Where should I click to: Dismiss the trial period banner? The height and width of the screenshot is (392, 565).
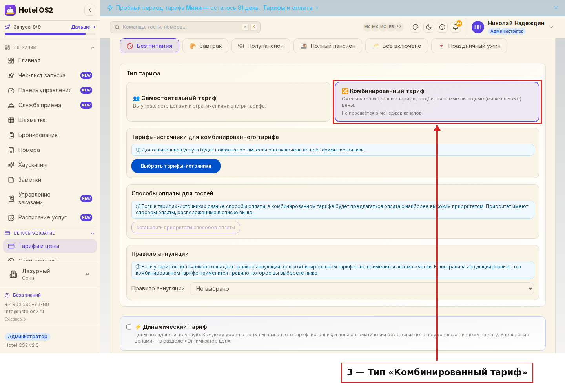(556, 8)
